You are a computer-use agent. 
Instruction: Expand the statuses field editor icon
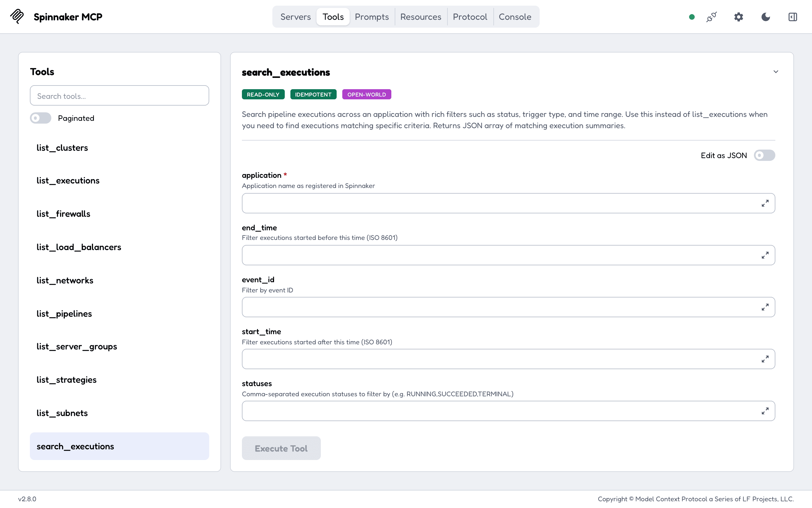(765, 411)
